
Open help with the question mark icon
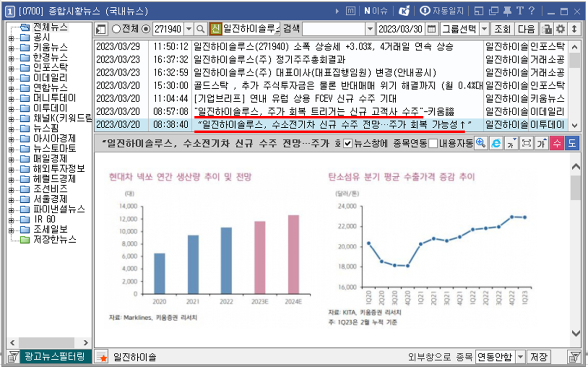tap(531, 11)
